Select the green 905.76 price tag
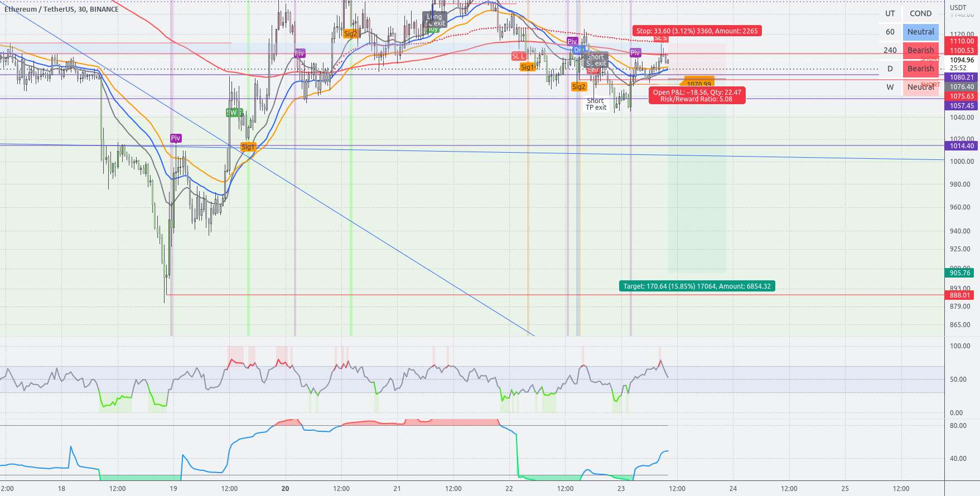The width and height of the screenshot is (980, 496). tap(960, 273)
